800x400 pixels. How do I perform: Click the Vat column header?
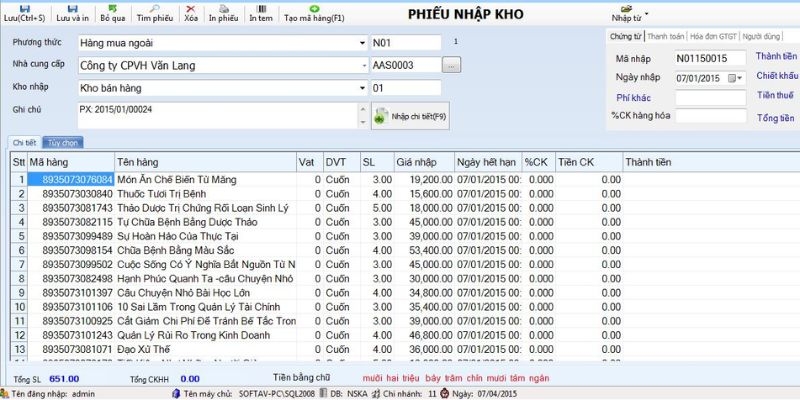coord(310,162)
